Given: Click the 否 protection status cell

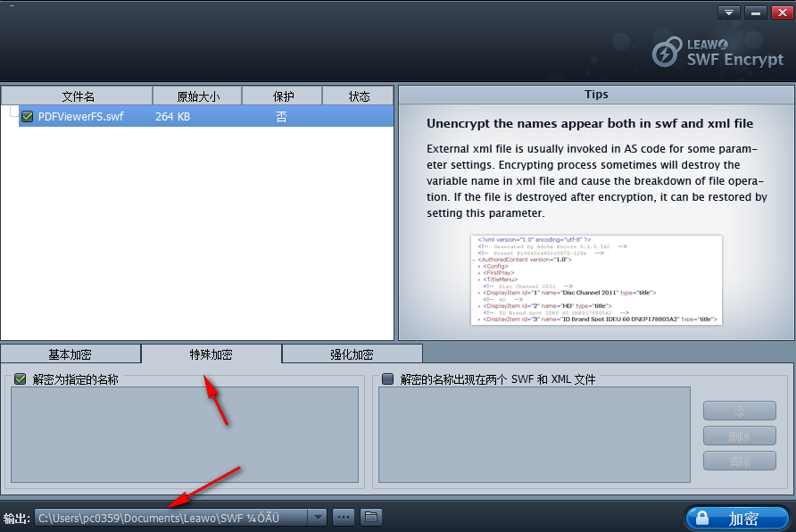Looking at the screenshot, I should 282,117.
